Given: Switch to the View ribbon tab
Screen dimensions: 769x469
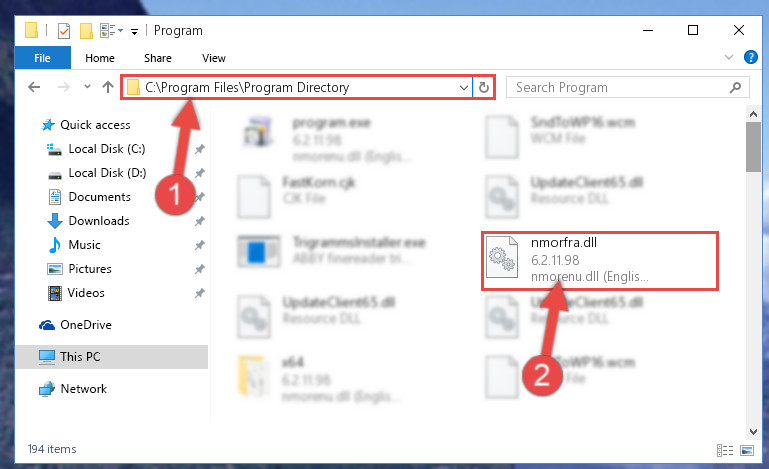Looking at the screenshot, I should [214, 58].
